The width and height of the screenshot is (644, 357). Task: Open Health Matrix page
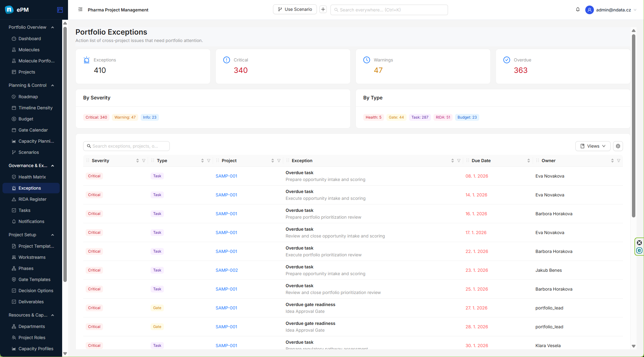point(31,177)
